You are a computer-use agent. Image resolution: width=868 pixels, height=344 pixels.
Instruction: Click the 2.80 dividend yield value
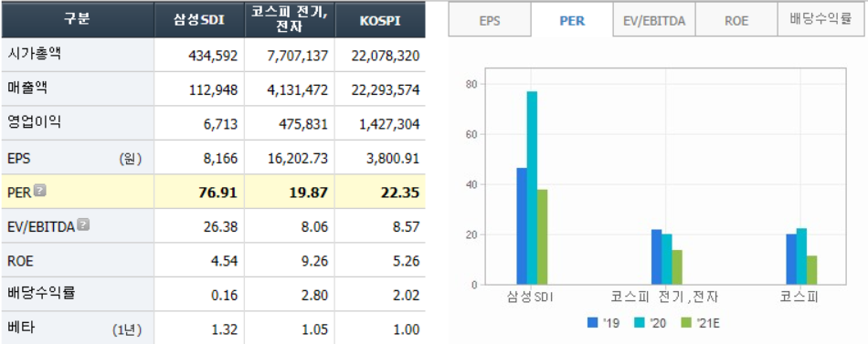tap(315, 296)
